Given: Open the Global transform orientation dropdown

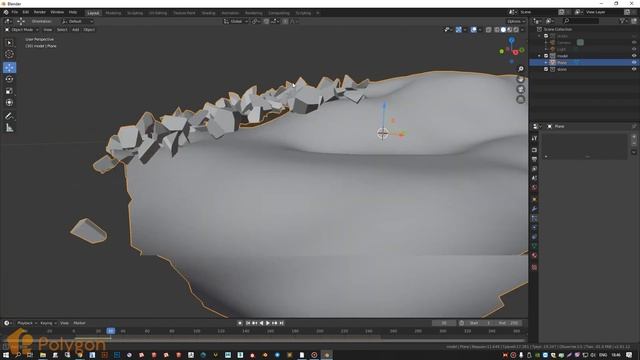Looking at the screenshot, I should [x=236, y=21].
